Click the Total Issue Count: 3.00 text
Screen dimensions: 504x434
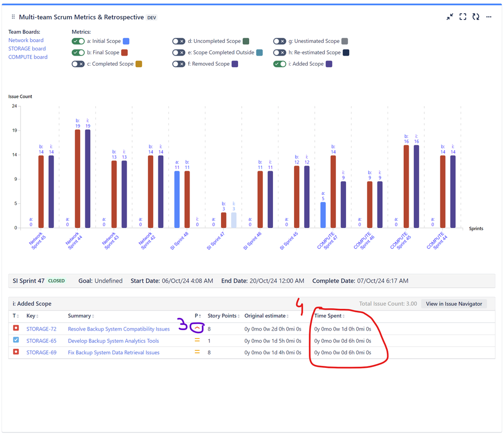(x=388, y=304)
